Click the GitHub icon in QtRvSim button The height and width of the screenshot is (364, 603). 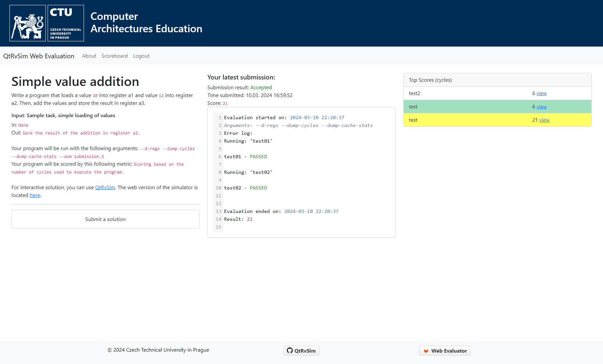coord(290,350)
